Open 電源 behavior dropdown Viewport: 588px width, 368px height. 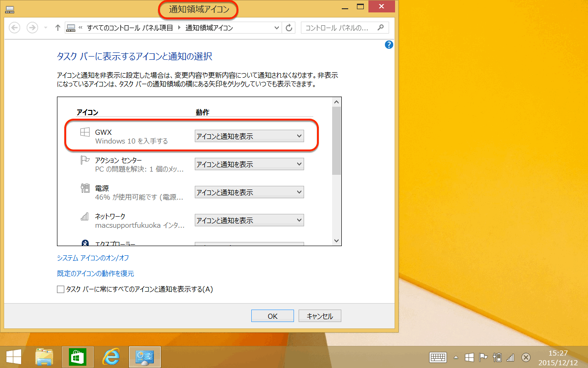[249, 192]
